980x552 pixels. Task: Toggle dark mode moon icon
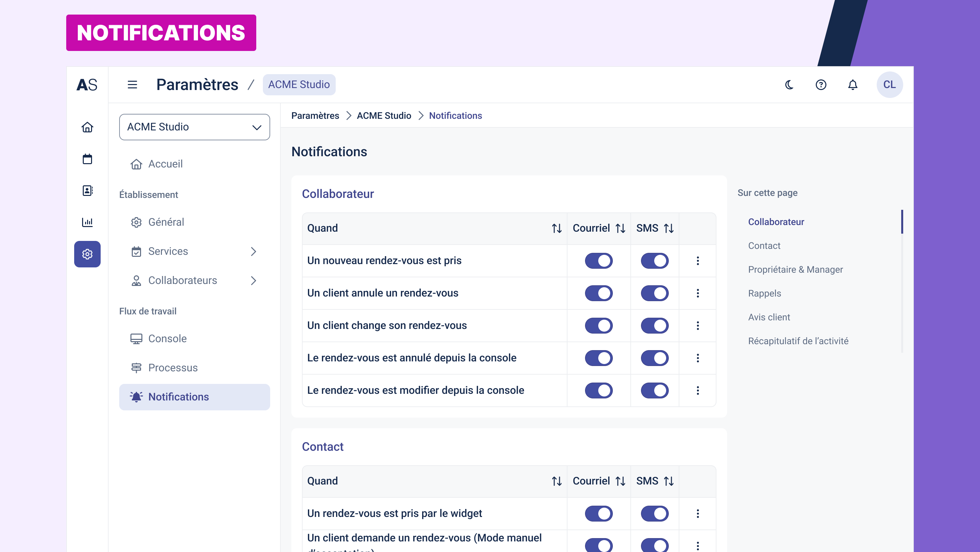pos(789,84)
